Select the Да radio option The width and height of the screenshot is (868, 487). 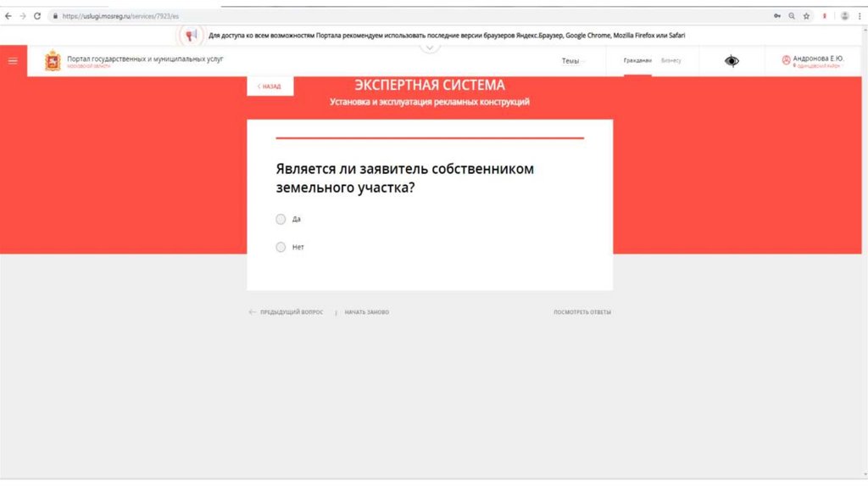point(281,220)
